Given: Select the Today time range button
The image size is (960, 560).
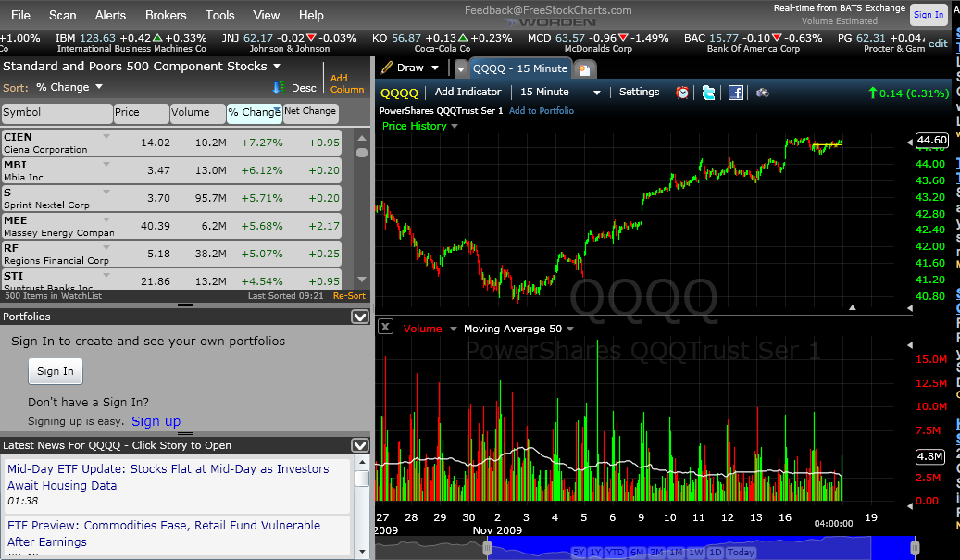Looking at the screenshot, I should pos(741,552).
